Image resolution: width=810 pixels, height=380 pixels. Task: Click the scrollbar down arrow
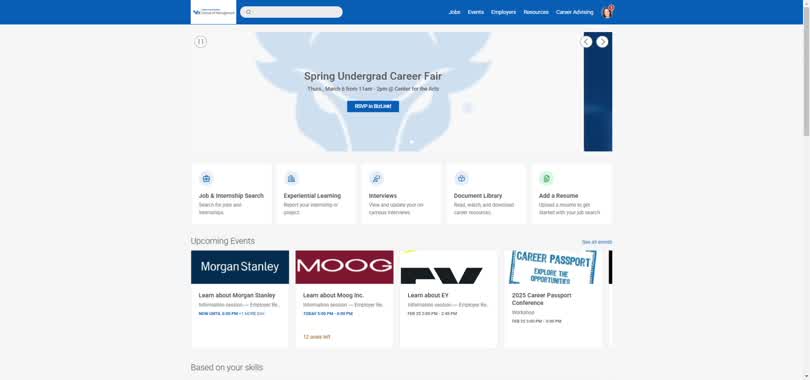(x=806, y=376)
